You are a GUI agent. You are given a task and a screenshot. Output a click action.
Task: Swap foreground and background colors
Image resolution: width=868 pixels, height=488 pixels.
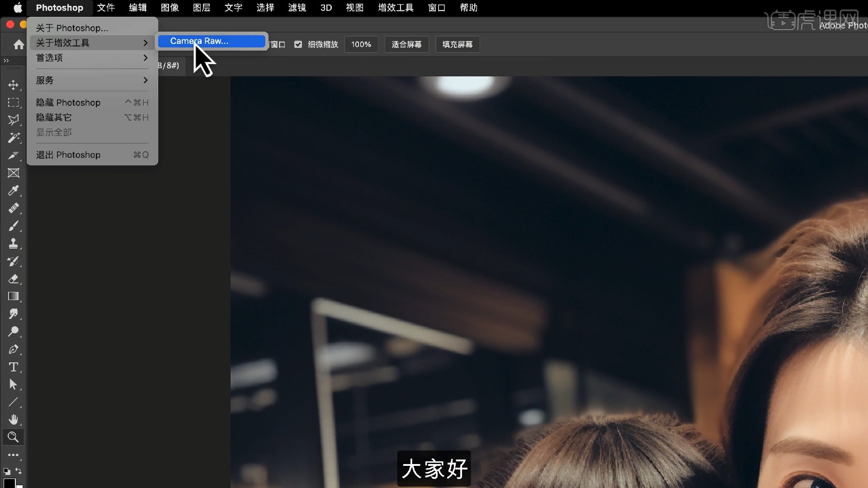click(19, 471)
